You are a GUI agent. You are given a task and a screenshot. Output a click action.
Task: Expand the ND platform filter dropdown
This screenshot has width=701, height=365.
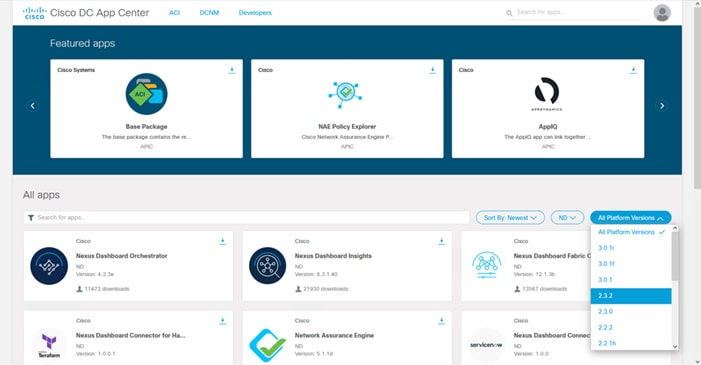tap(567, 218)
